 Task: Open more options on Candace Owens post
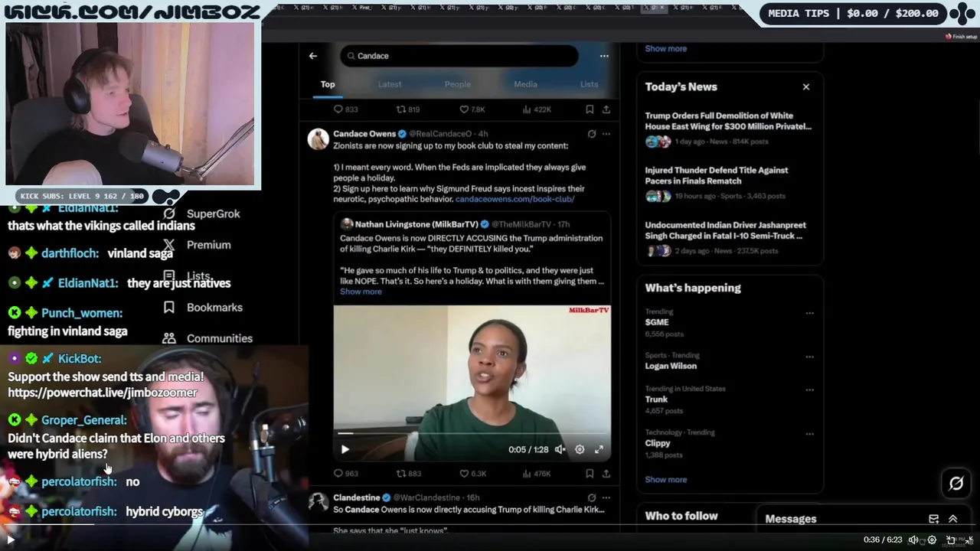[606, 134]
